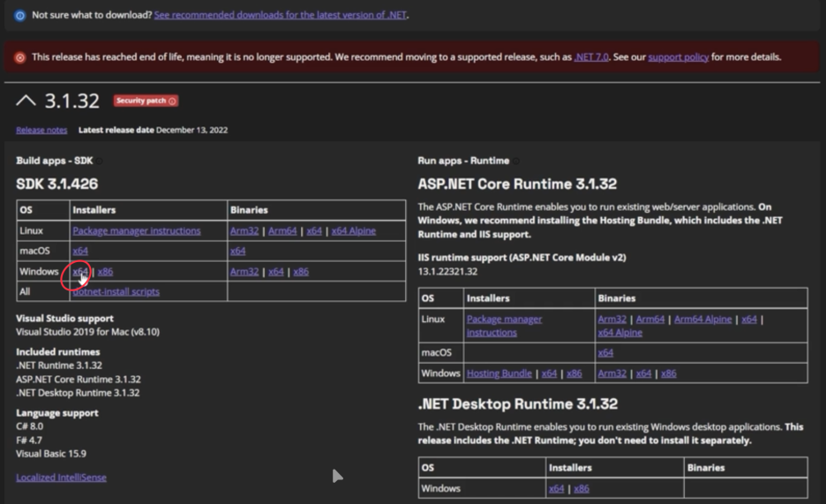Download .NET Desktop Runtime Windows x86 installer
This screenshot has width=826, height=504.
582,489
